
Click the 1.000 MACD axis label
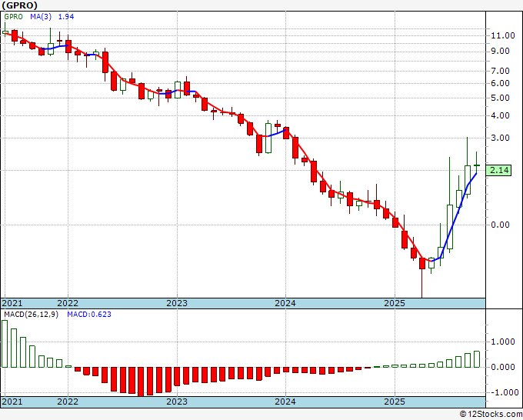coord(503,342)
